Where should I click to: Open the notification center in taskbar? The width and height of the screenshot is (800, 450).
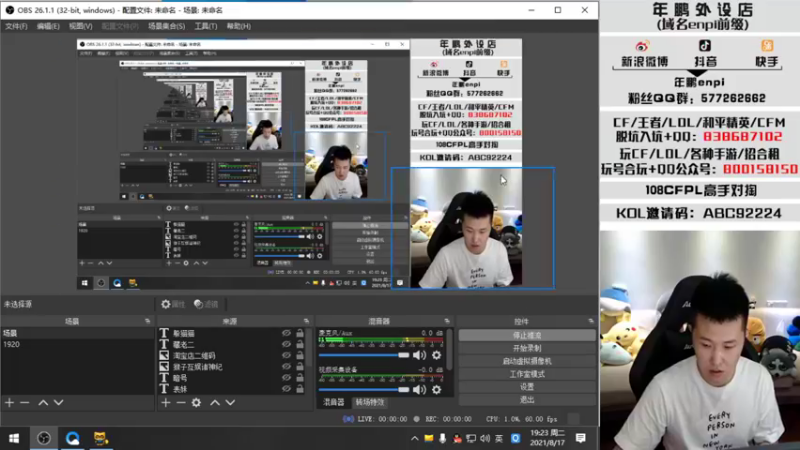[x=581, y=438]
